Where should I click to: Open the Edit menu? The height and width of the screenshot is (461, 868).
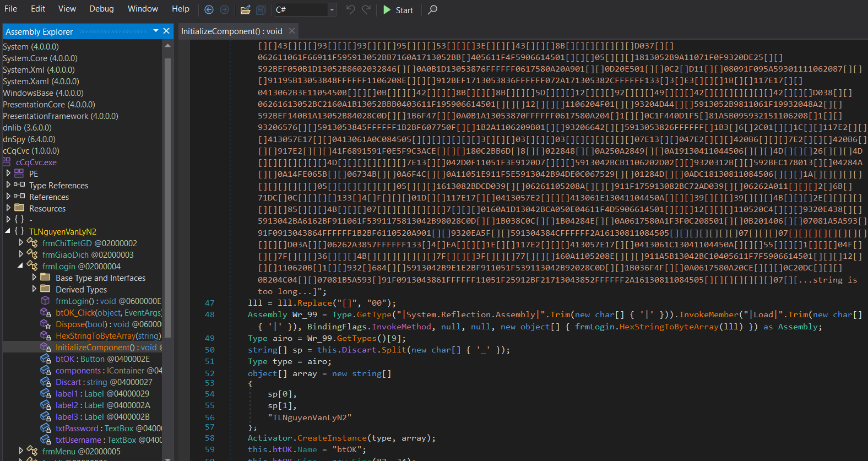pos(38,9)
